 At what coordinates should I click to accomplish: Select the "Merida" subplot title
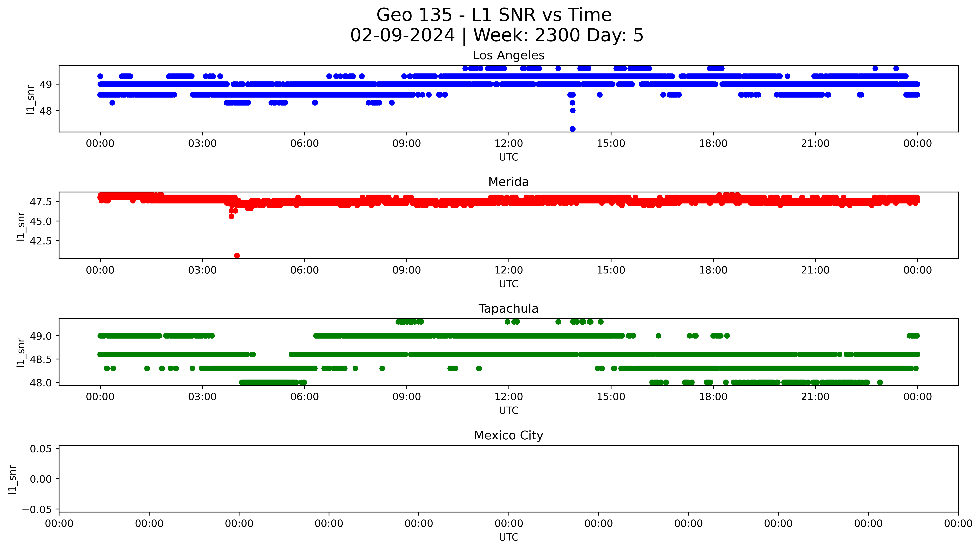509,182
